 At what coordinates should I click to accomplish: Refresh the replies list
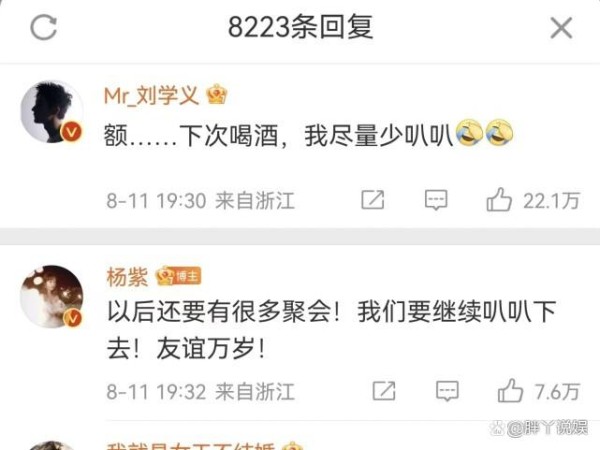pos(43,27)
